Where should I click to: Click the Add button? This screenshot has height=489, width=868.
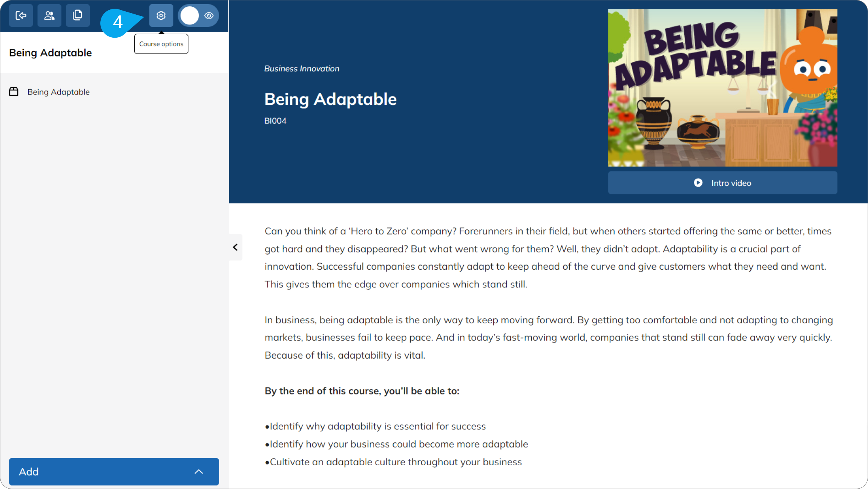114,472
